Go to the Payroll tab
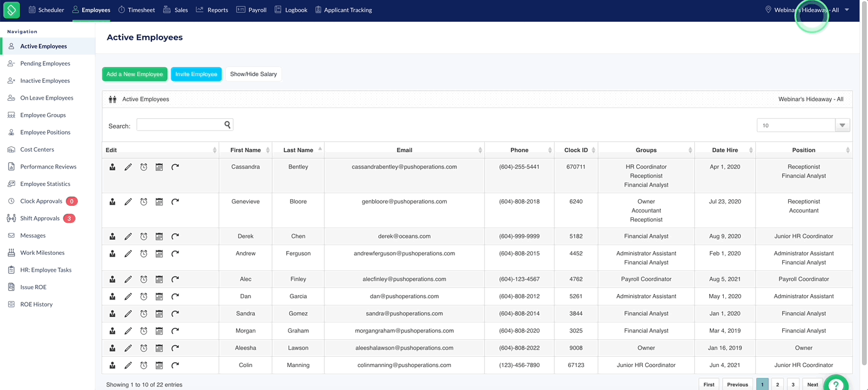The height and width of the screenshot is (390, 868). pyautogui.click(x=251, y=10)
